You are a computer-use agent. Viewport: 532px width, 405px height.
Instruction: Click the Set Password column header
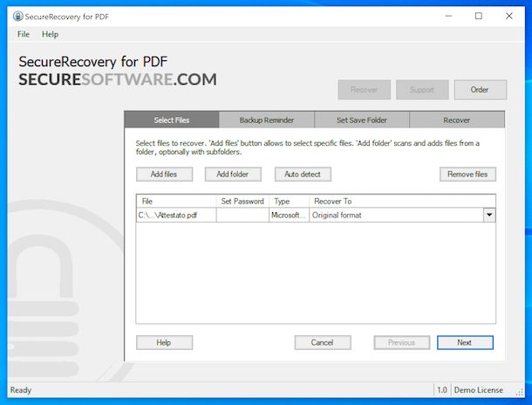click(x=242, y=201)
